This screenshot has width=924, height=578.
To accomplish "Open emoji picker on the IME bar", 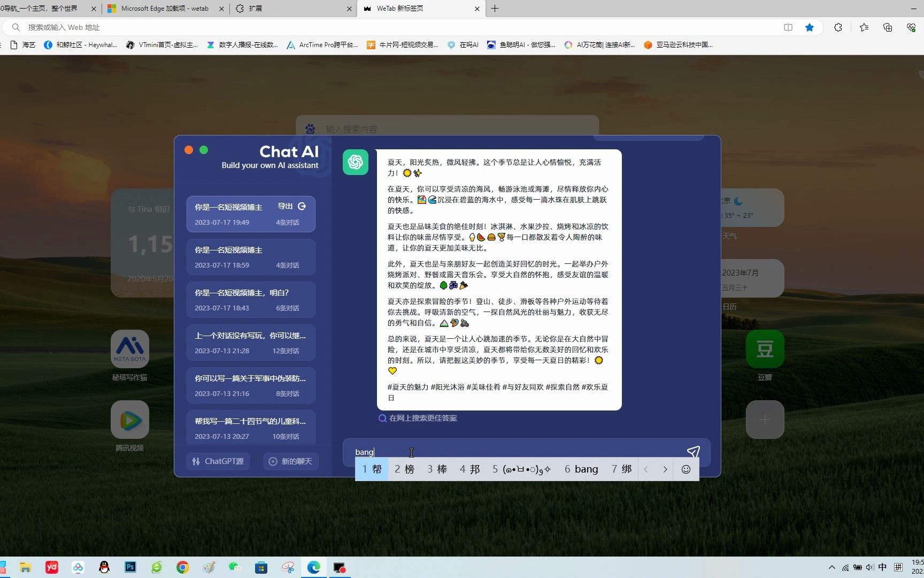I will click(686, 469).
